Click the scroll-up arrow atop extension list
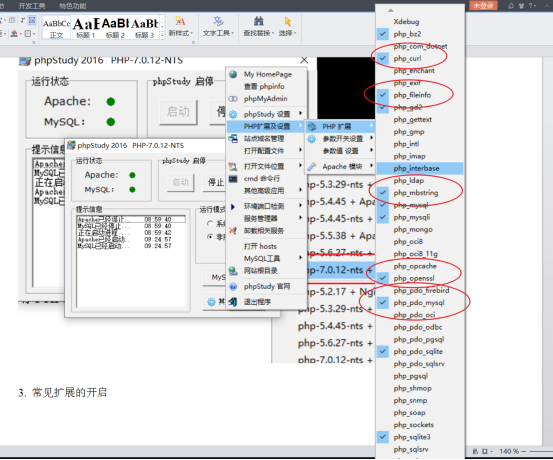 tap(390, 10)
